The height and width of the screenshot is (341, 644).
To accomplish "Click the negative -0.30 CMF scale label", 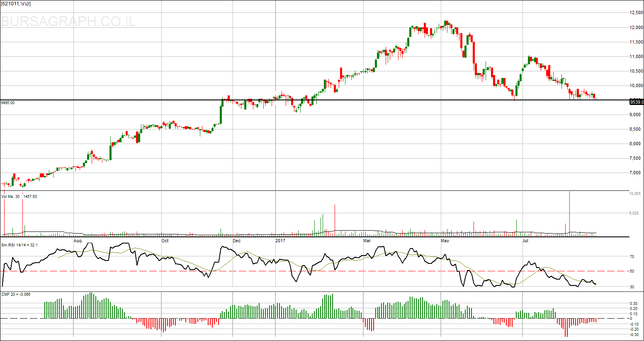I will click(x=634, y=334).
